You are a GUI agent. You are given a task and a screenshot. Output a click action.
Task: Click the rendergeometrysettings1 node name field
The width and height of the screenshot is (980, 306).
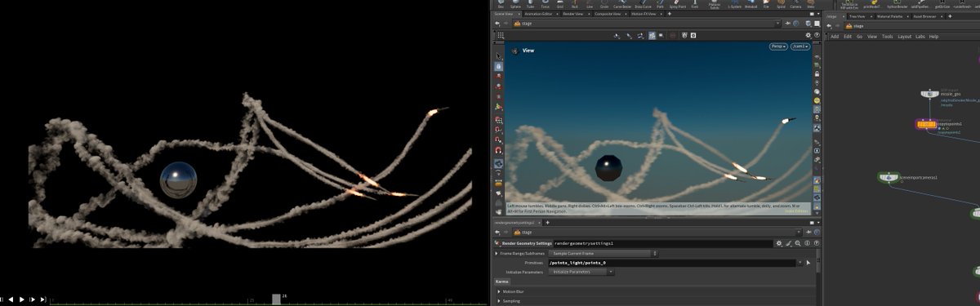[662, 243]
